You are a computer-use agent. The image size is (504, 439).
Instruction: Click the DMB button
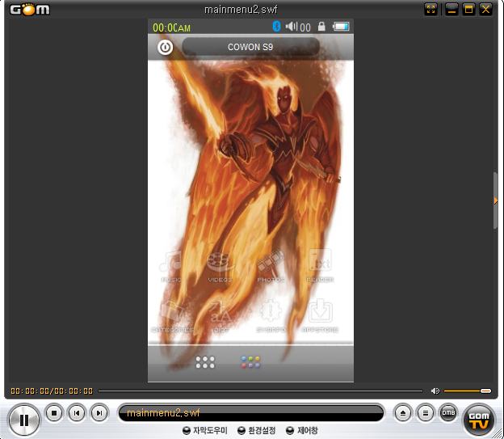point(448,413)
